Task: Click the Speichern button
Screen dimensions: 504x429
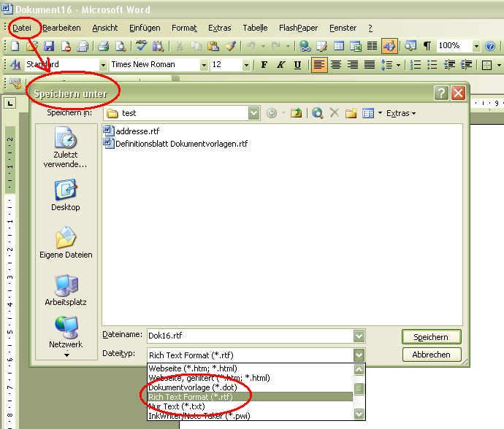Action: [431, 336]
